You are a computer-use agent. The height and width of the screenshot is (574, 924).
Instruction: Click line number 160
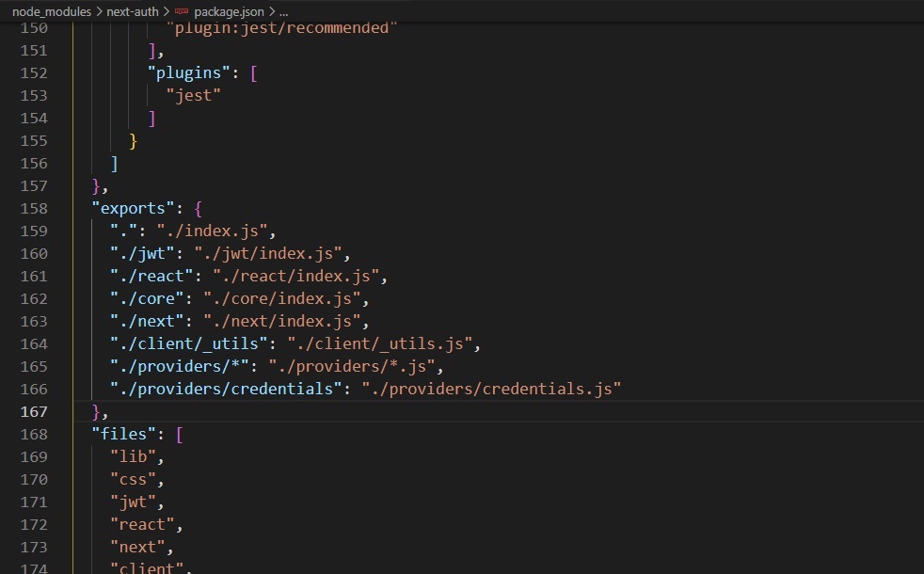(34, 253)
